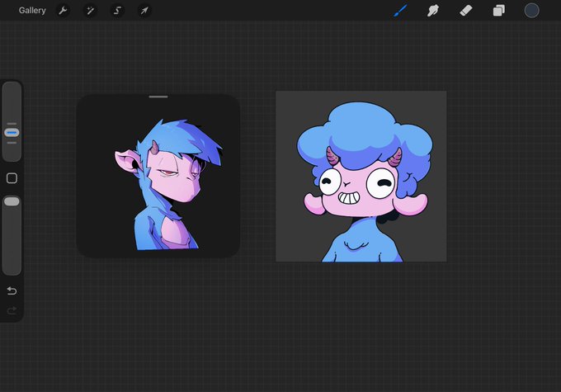Open the Layers panel
The image size is (561, 392).
point(499,11)
